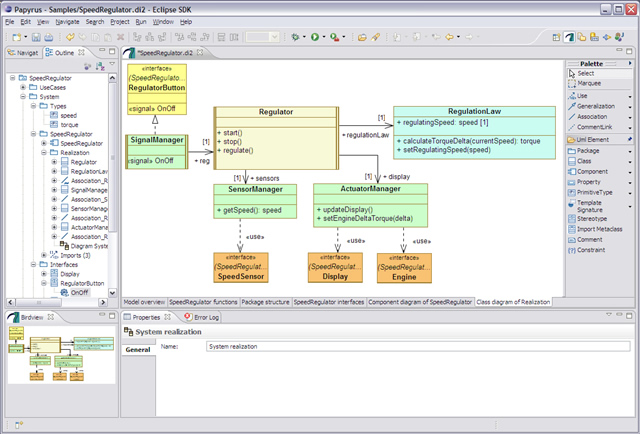Pick the Component tool from the Palette
This screenshot has height=434, width=640.
tap(591, 171)
